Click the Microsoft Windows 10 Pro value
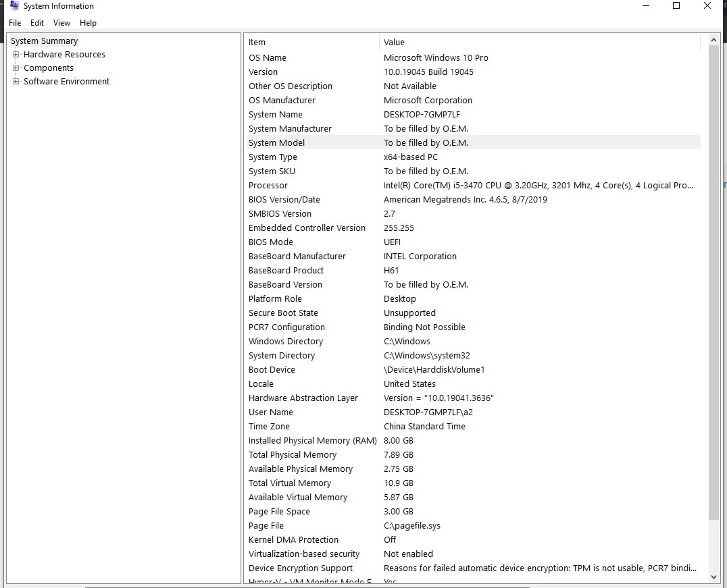 [436, 58]
